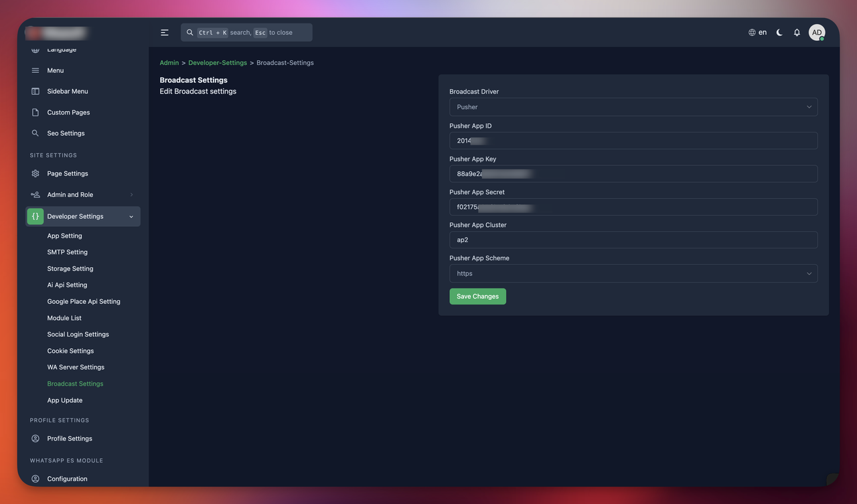The height and width of the screenshot is (504, 857).
Task: Click the Save Changes button
Action: 477,297
